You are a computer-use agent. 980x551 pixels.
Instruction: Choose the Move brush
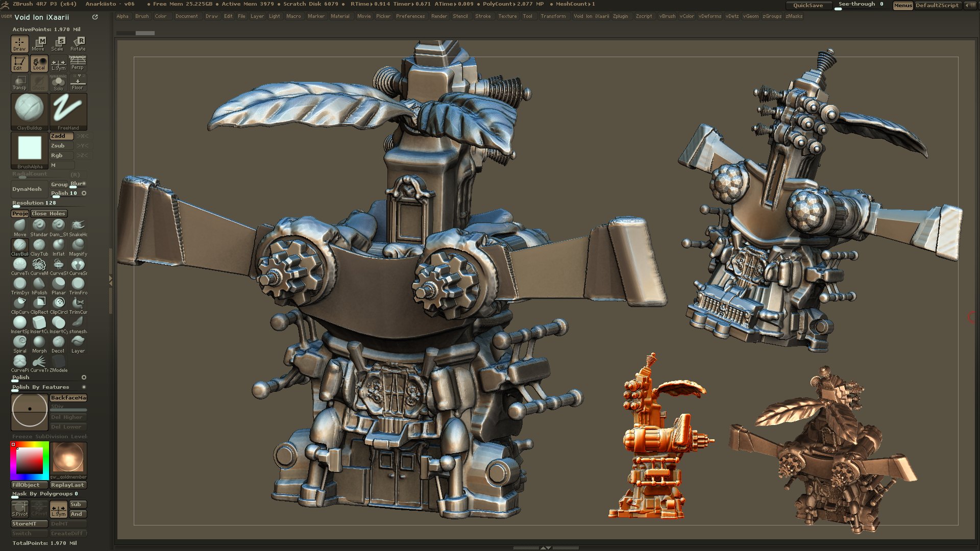pyautogui.click(x=20, y=226)
